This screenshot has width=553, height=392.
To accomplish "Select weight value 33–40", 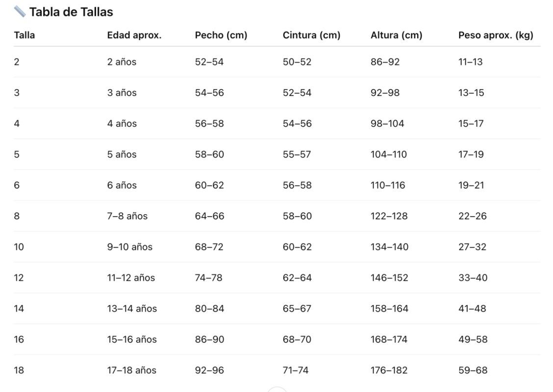I will pos(473,278).
